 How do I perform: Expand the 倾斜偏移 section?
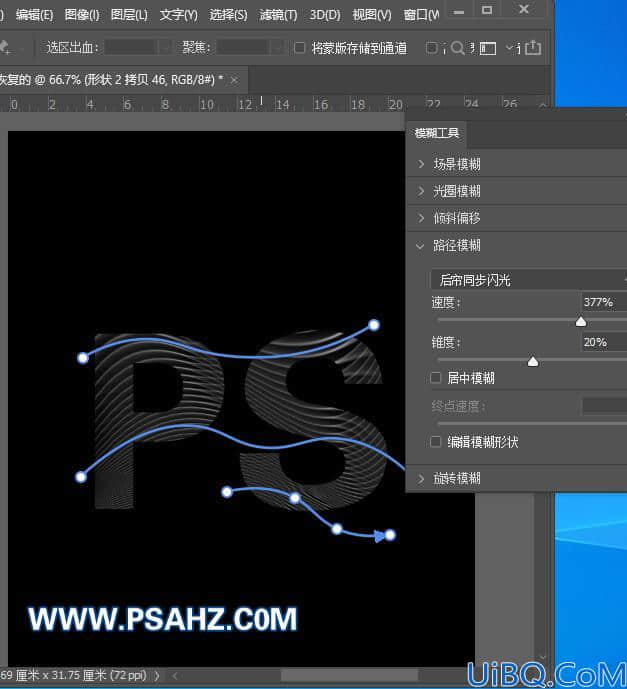421,218
